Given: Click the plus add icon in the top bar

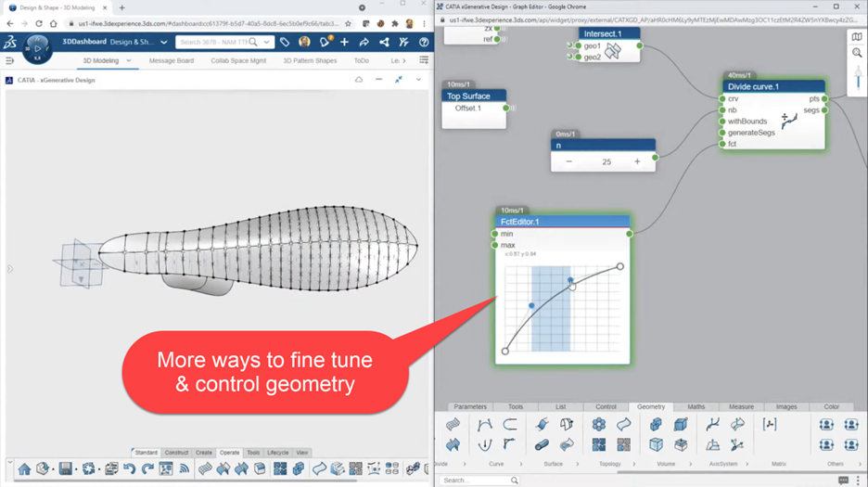Looking at the screenshot, I should tap(344, 42).
